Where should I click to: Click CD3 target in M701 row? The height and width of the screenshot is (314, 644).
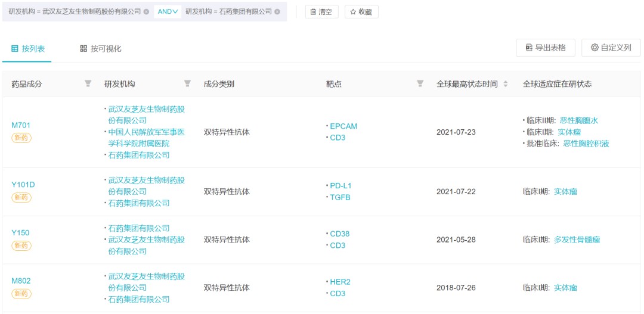(x=338, y=138)
